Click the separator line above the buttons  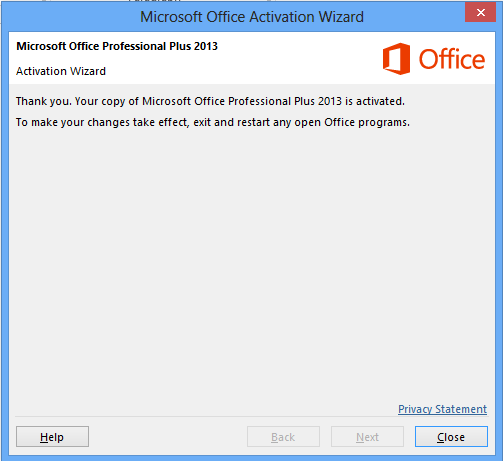252,416
